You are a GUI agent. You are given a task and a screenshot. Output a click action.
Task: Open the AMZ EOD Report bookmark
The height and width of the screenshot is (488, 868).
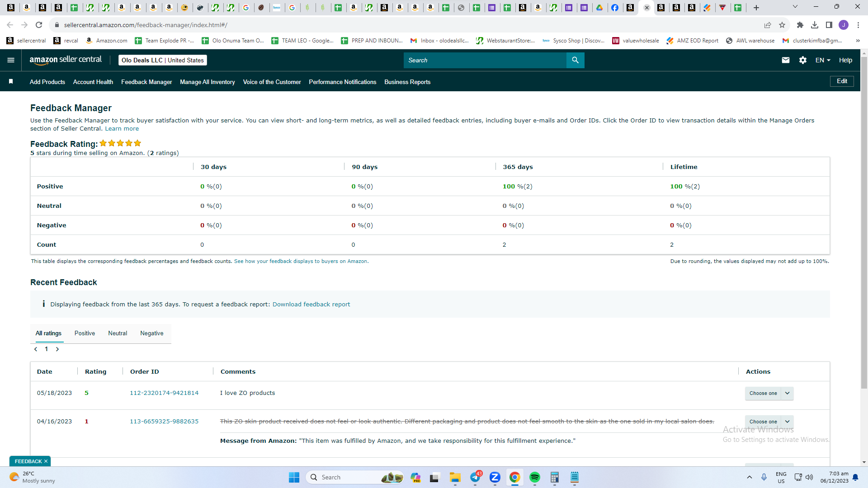[693, 41]
